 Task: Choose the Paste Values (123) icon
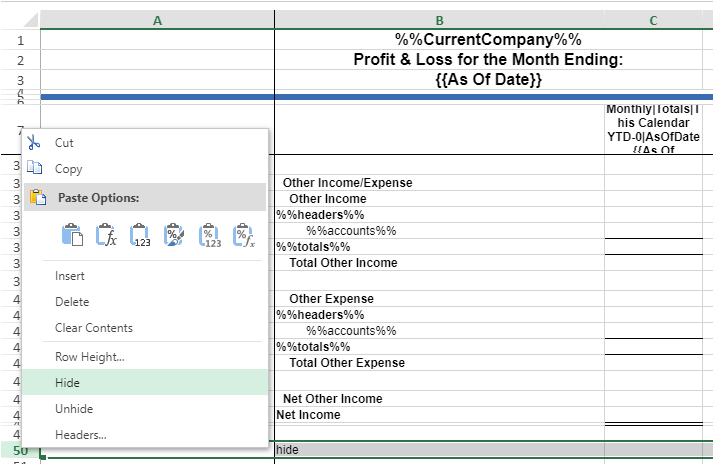(x=140, y=236)
